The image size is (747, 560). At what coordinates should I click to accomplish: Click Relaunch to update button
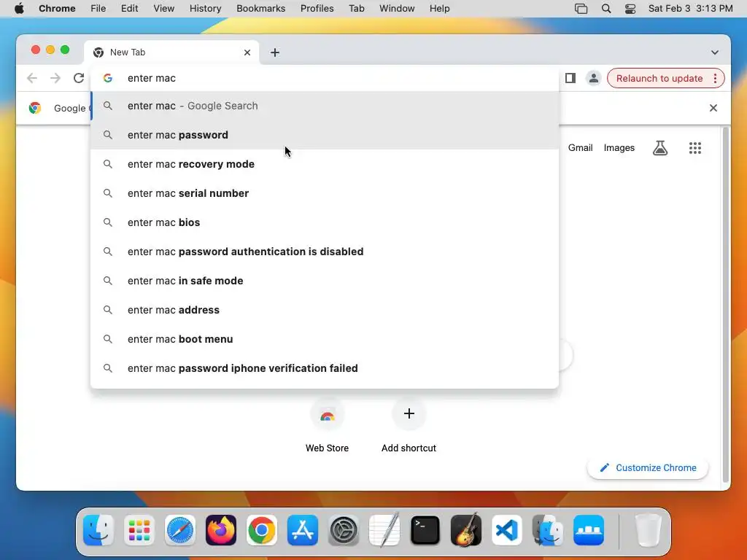tap(659, 78)
